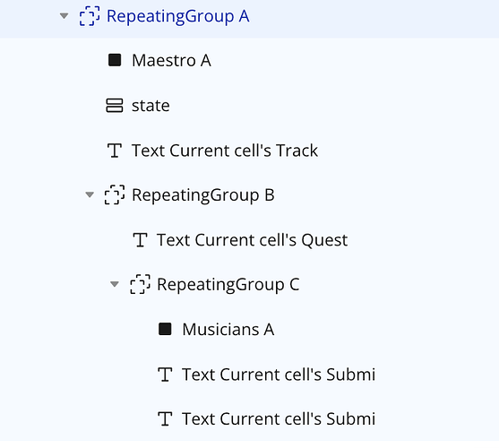The width and height of the screenshot is (499, 448).
Task: Select Text Current cell's Track label
Action: [x=225, y=151]
